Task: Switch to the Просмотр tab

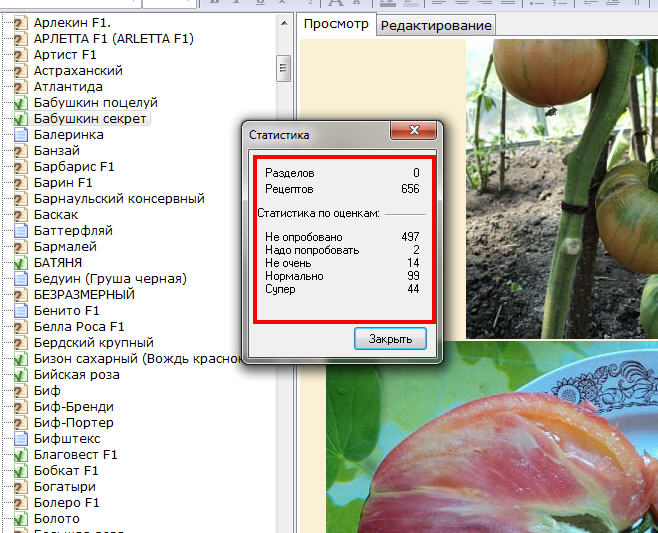Action: [x=336, y=24]
